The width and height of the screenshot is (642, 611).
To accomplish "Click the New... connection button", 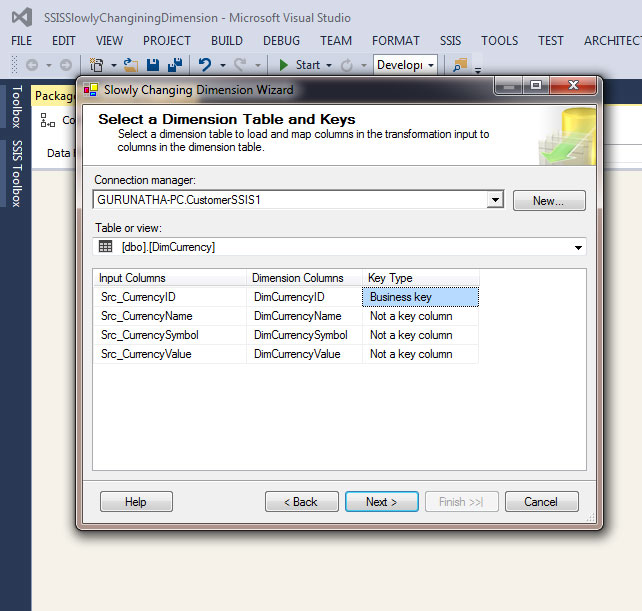I will (549, 201).
